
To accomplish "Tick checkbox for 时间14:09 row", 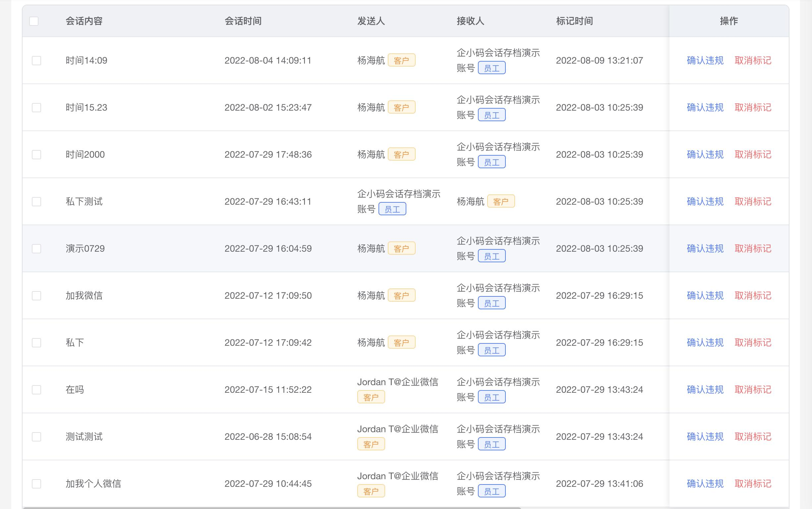I will (x=36, y=61).
